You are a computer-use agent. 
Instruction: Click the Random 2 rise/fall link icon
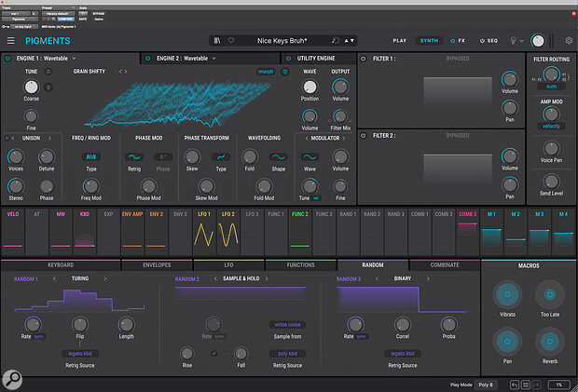213,353
